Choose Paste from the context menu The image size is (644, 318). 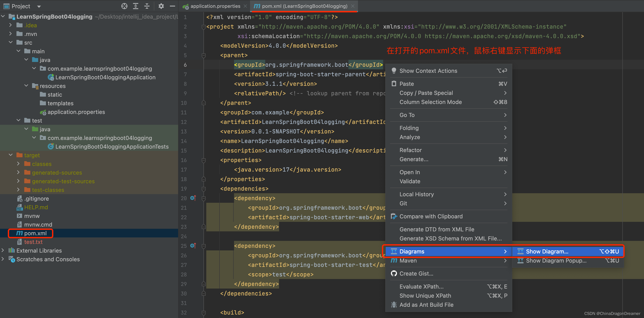tap(449, 84)
